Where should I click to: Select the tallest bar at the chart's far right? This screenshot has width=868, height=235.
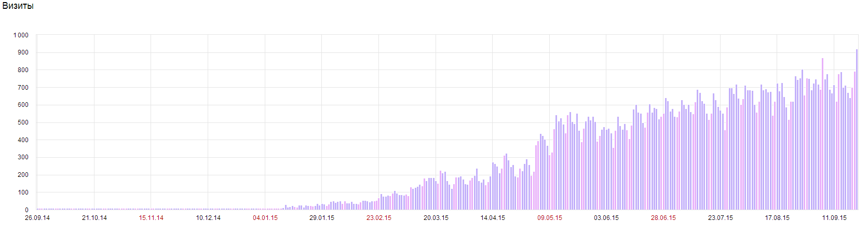[857, 130]
